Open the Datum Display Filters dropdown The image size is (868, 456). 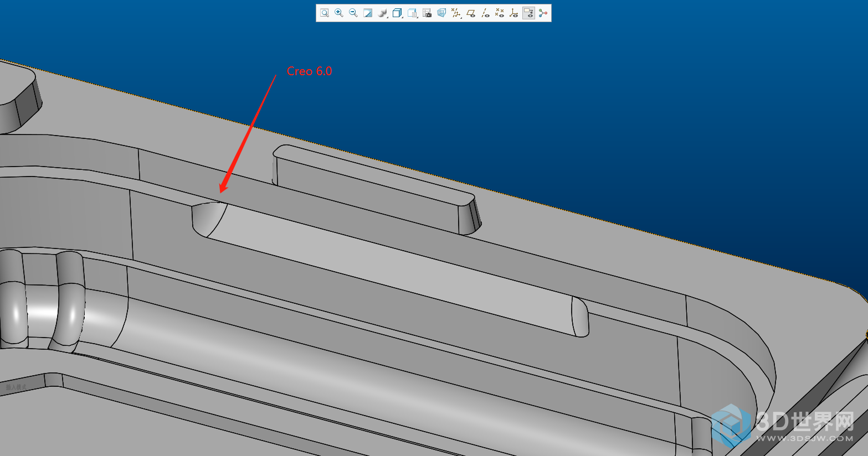click(x=456, y=13)
